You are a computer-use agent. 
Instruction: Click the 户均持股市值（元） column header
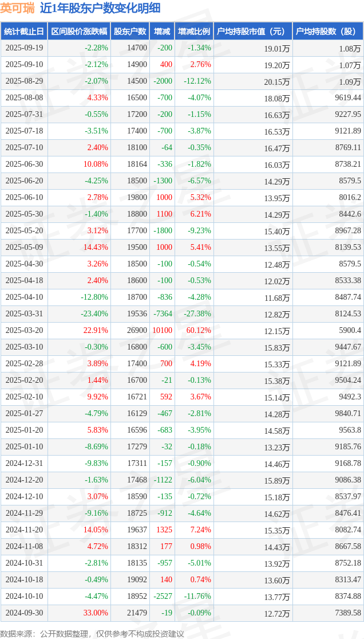point(252,32)
